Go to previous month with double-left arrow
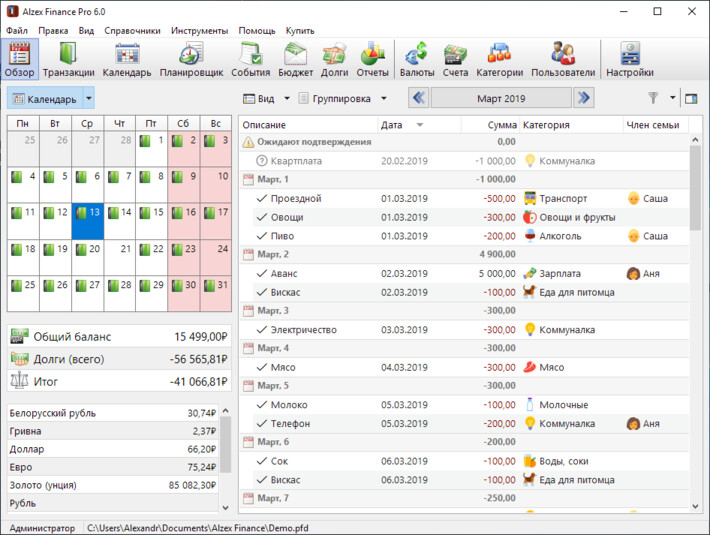This screenshot has height=535, width=710. 419,98
